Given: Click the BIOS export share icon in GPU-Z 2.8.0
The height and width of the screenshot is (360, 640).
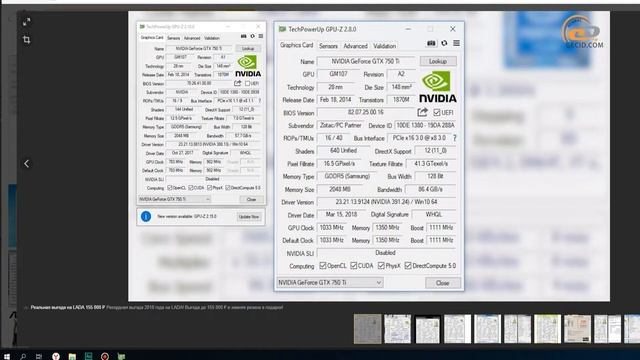Looking at the screenshot, I should click(422, 112).
